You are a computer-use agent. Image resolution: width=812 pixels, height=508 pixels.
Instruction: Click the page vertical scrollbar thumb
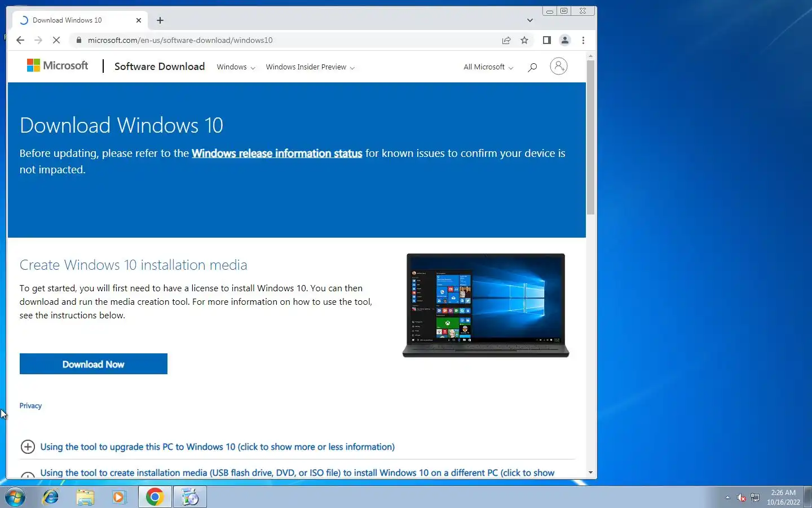pos(590,137)
